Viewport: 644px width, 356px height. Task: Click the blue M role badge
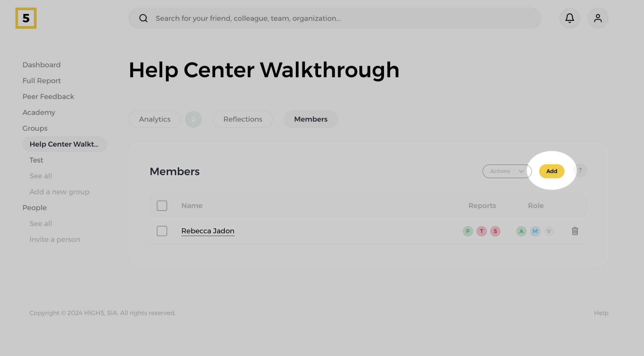pos(535,231)
